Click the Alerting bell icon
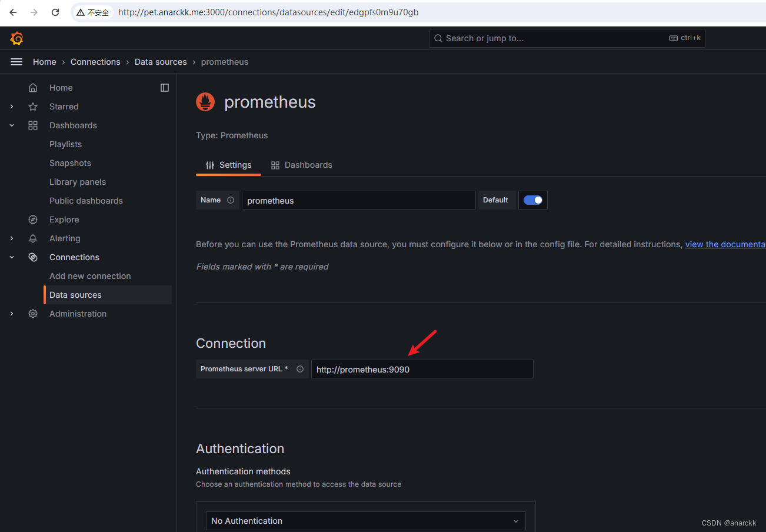The height and width of the screenshot is (532, 766). click(33, 238)
